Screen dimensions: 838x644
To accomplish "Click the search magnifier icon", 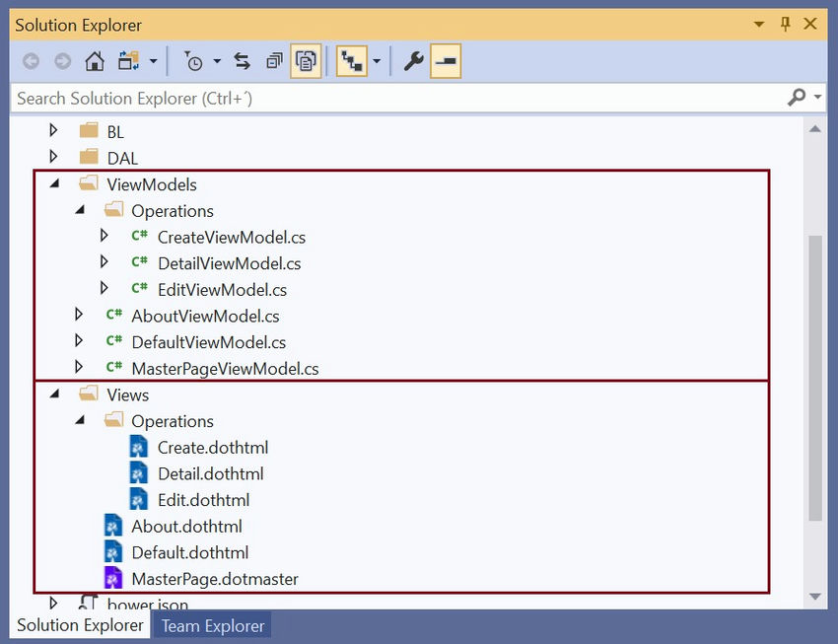I will [x=797, y=98].
